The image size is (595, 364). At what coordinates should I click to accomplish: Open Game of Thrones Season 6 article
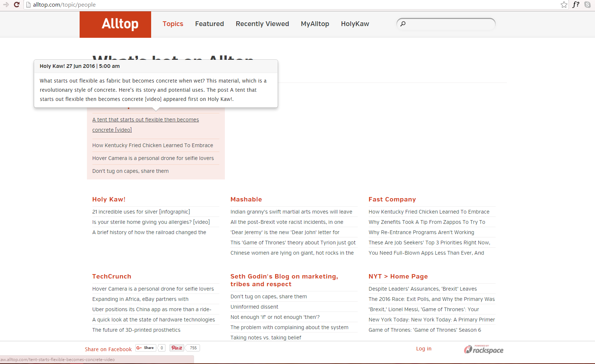[424, 330]
